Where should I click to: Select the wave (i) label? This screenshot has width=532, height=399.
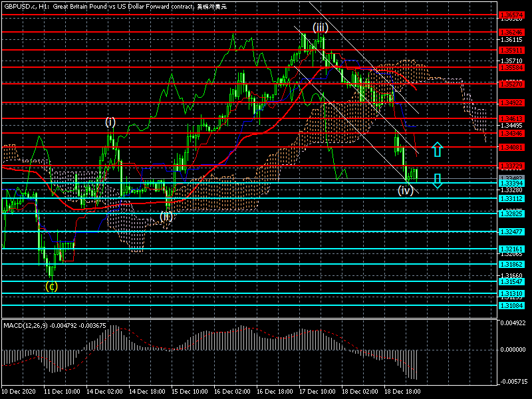[x=110, y=122]
